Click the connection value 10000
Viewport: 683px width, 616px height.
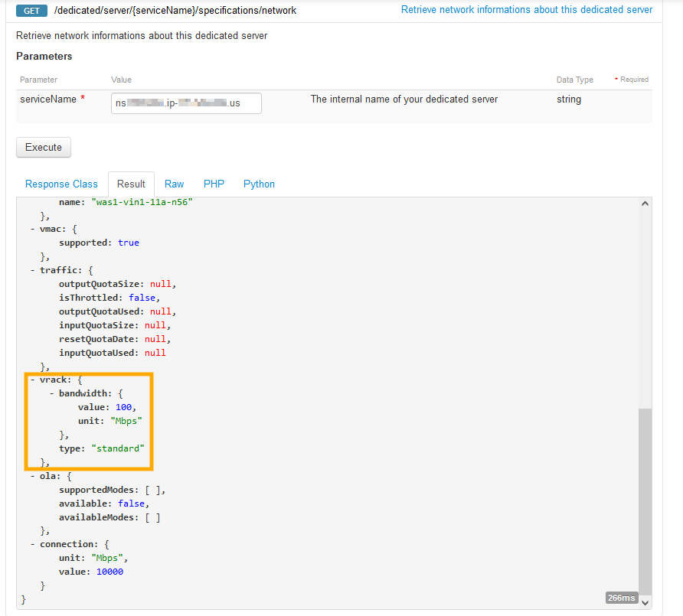click(109, 572)
